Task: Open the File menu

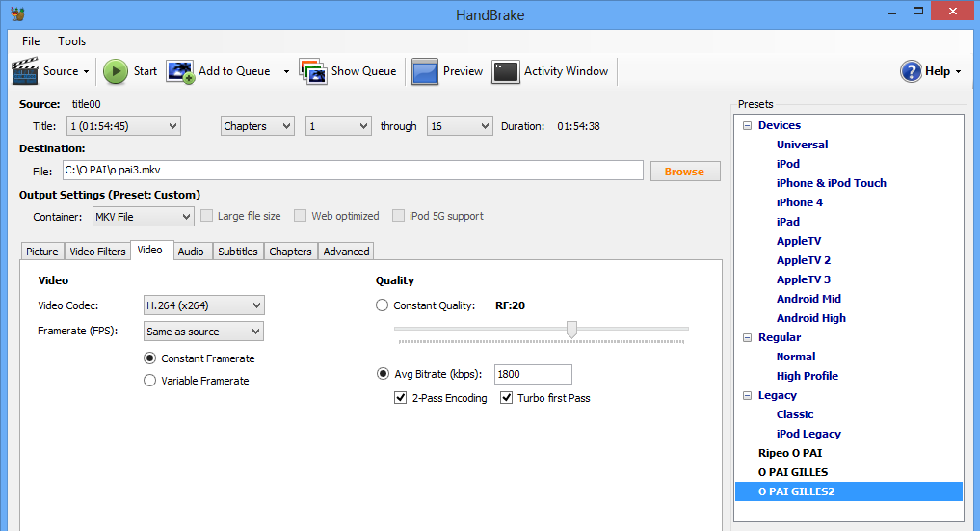Action: click(x=31, y=41)
